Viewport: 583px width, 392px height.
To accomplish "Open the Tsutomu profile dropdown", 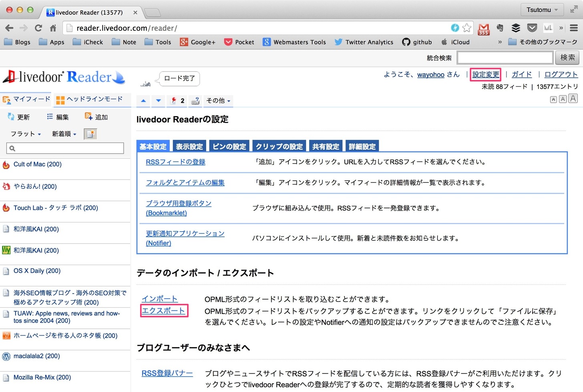I will (x=542, y=10).
